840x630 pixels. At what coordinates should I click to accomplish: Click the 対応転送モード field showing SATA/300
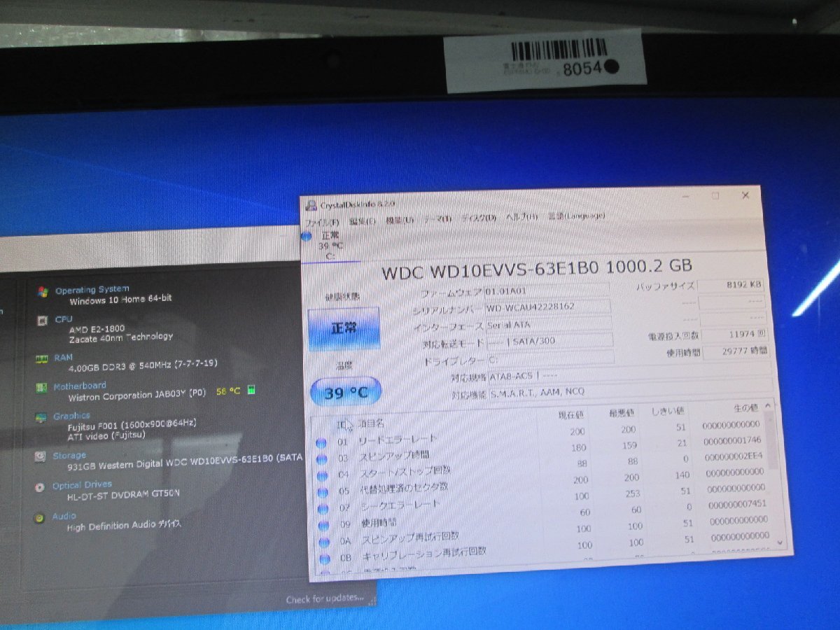pos(549,341)
